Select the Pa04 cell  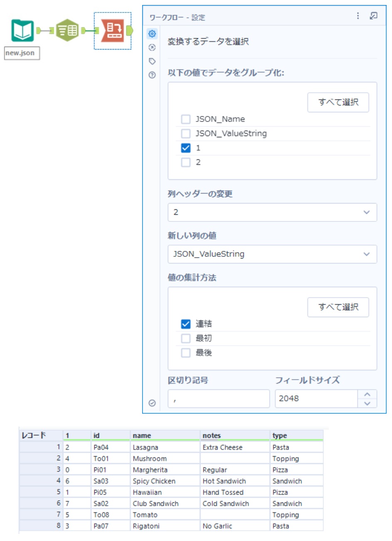click(111, 447)
